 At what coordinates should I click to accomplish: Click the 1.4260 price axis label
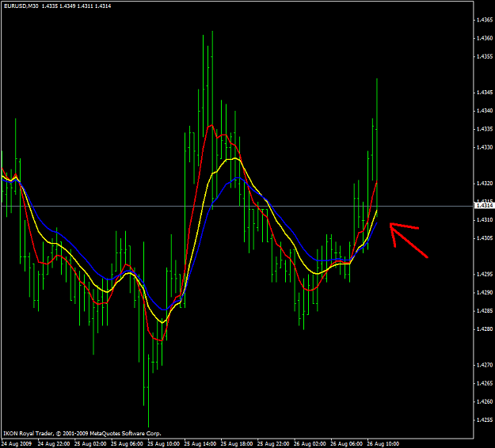tap(485, 401)
